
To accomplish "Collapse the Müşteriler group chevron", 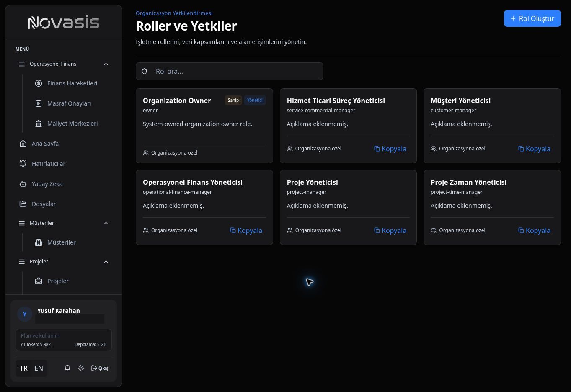I will (x=106, y=223).
